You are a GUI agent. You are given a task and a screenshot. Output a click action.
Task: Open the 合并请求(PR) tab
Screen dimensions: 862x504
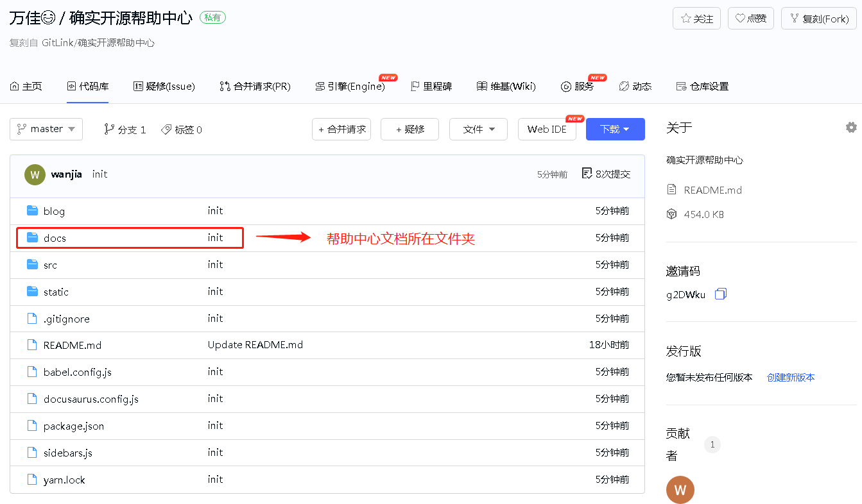255,87
